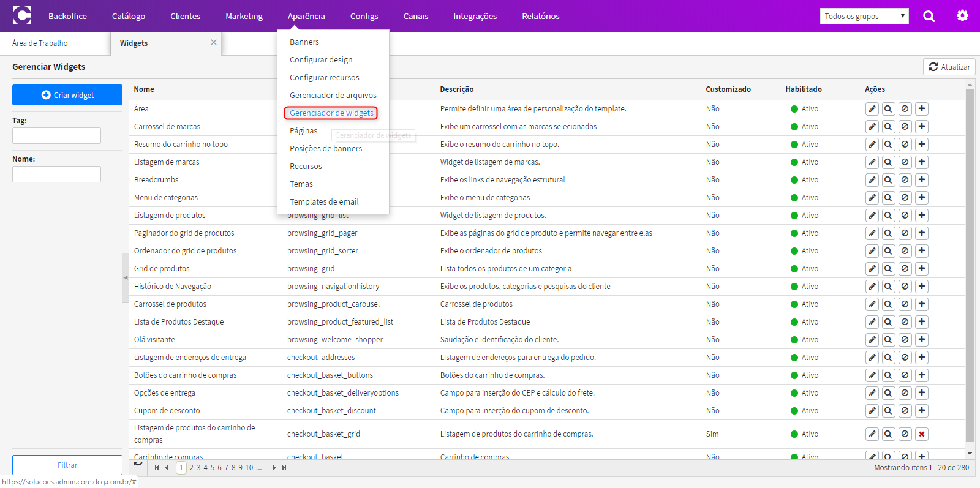
Task: Go to previous page of the grid
Action: (x=167, y=468)
